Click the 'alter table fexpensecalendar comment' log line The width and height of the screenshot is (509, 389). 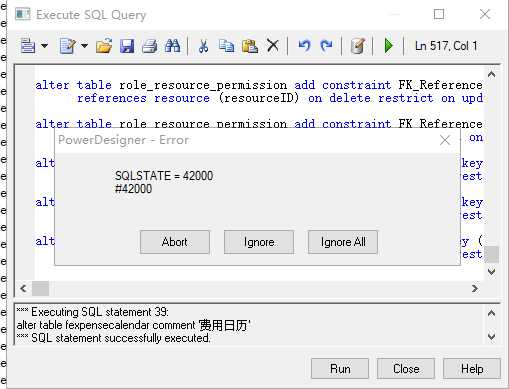click(x=133, y=325)
